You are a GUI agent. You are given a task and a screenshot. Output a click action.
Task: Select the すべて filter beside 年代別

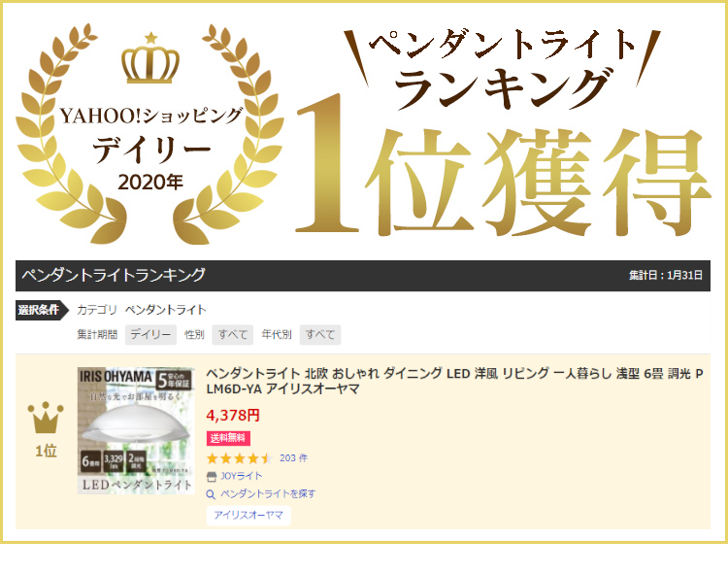click(320, 335)
